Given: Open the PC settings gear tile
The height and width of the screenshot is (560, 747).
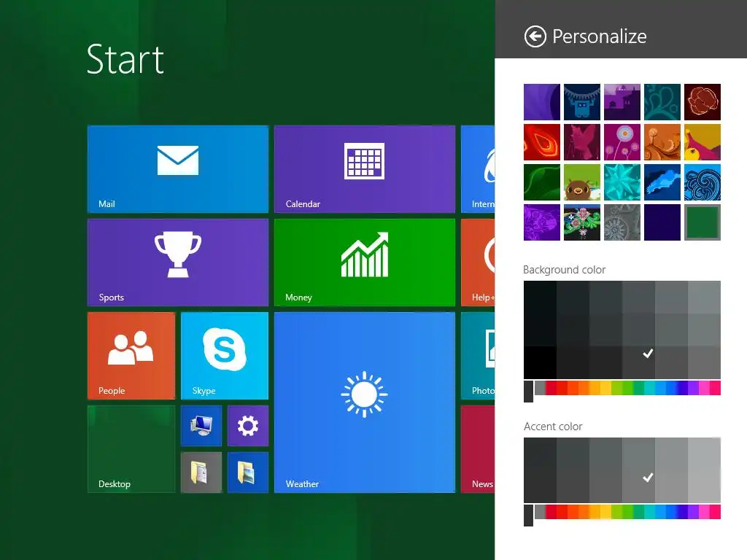Looking at the screenshot, I should click(x=248, y=426).
